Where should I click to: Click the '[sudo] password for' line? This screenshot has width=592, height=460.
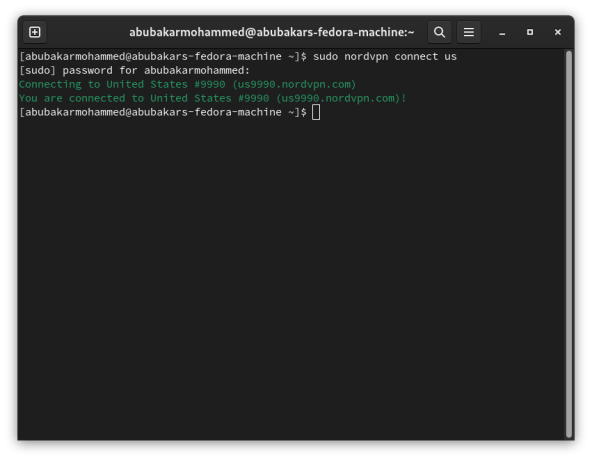click(134, 71)
